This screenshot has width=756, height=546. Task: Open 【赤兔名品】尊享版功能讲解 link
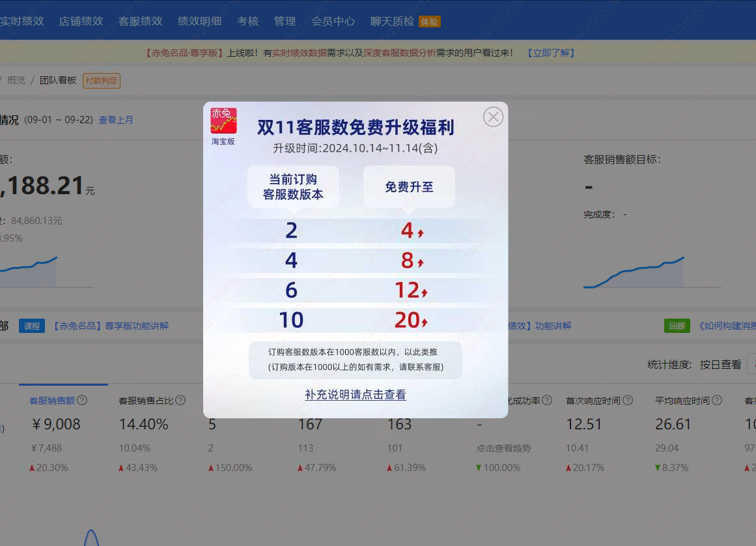pyautogui.click(x=110, y=326)
